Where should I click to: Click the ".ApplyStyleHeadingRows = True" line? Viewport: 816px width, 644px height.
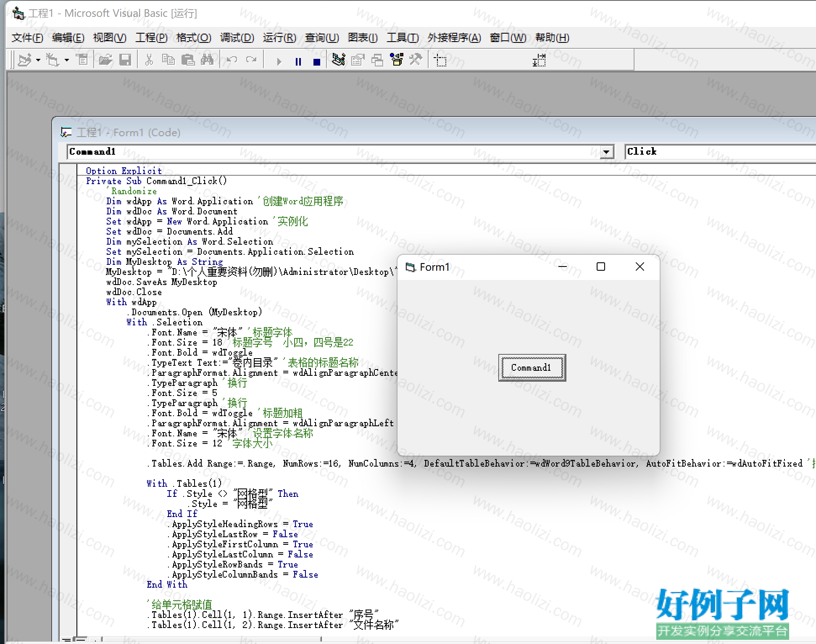pyautogui.click(x=240, y=524)
